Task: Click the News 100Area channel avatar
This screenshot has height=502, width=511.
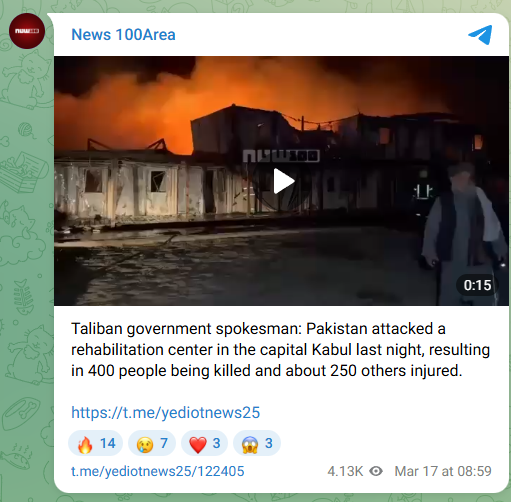Action: pos(27,31)
